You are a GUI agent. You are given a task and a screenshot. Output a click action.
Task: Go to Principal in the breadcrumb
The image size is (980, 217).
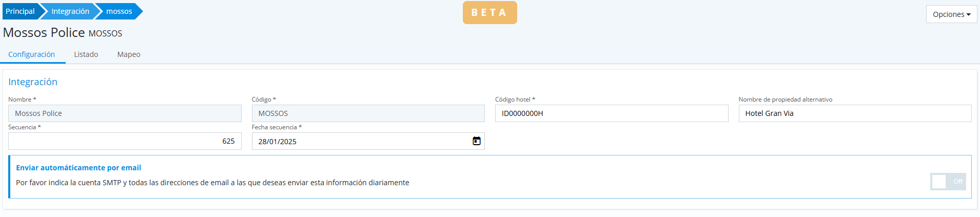20,11
